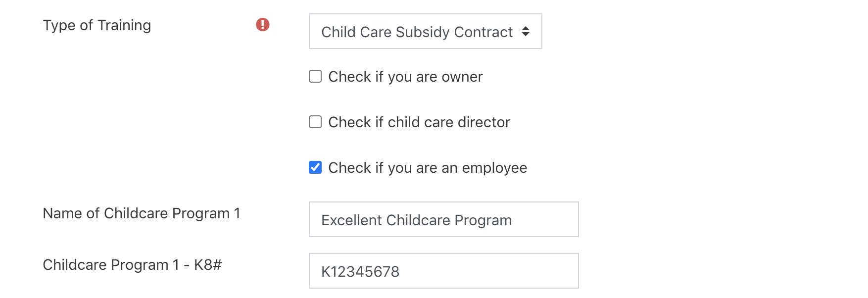The height and width of the screenshot is (298, 868).
Task: Check the 'Check if child care director' box
Action: (315, 121)
